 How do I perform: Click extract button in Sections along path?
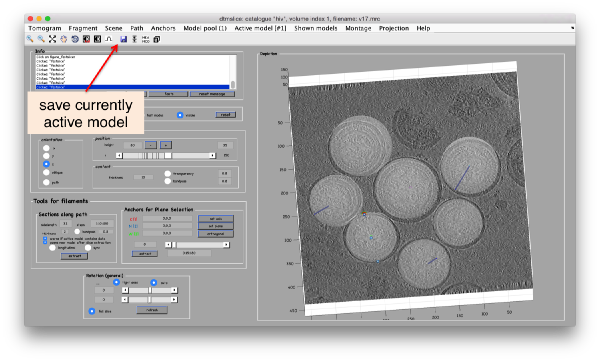(x=75, y=256)
